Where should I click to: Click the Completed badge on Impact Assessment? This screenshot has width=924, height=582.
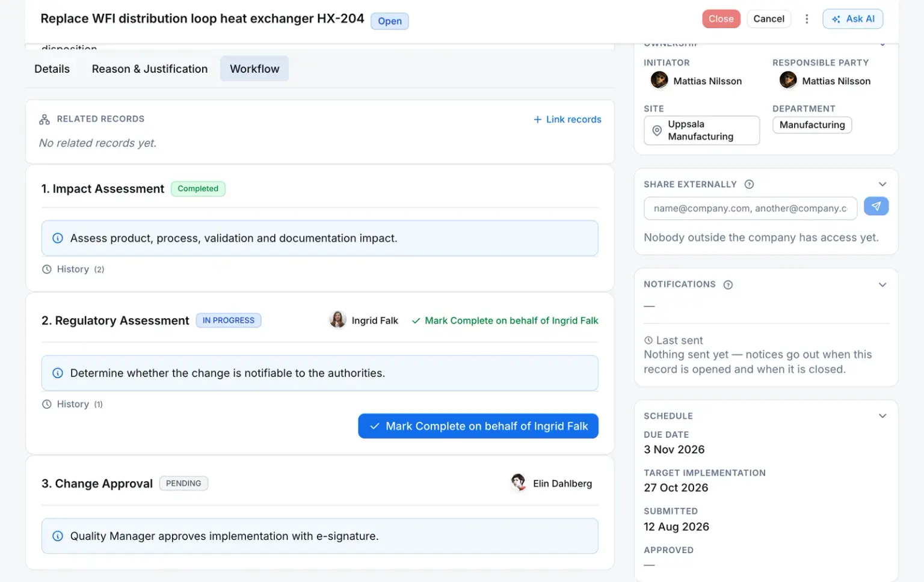198,189
